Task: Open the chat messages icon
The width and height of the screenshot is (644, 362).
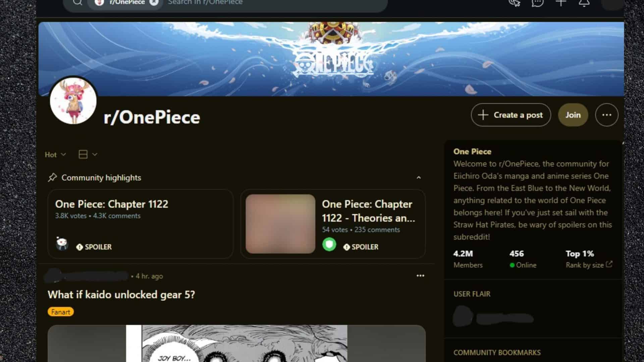Action: [537, 3]
